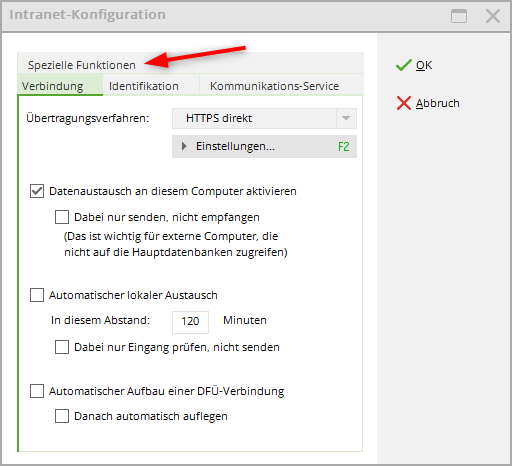
Task: Check Dabei nur Eingang prüfen, nicht senden
Action: [62, 347]
